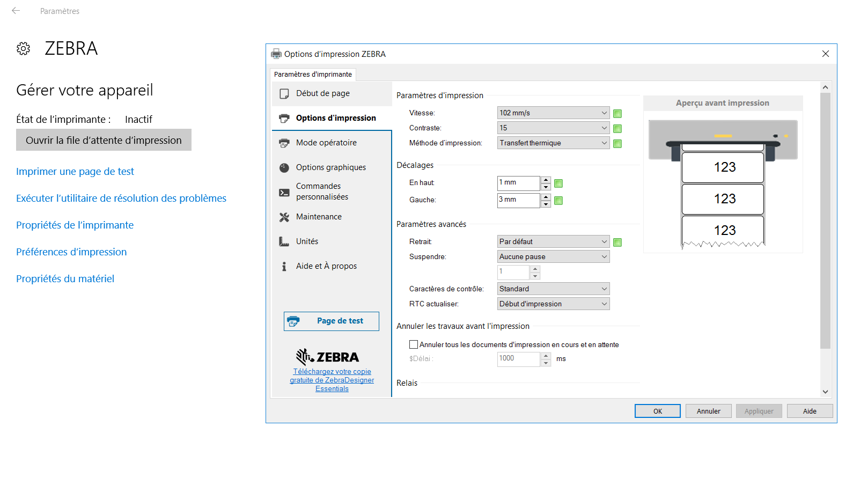
Task: Click the Page de test button
Action: click(x=332, y=321)
